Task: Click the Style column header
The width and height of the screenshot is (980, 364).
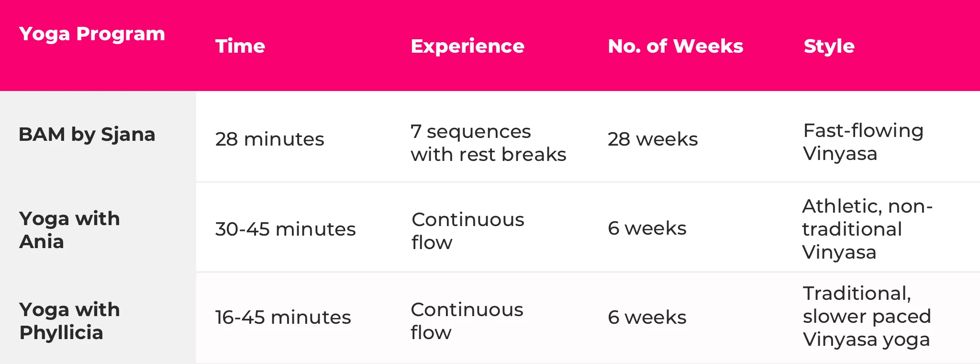Action: point(829,46)
